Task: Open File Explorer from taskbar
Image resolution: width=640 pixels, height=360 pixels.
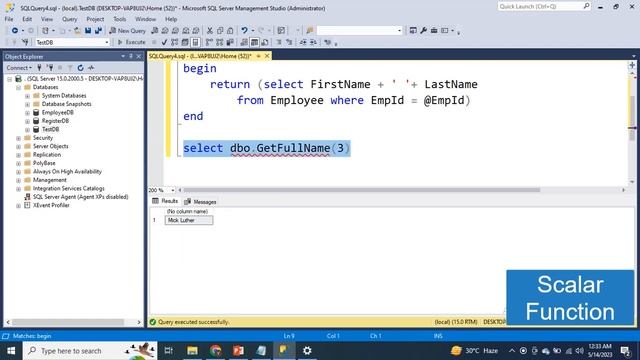Action: tap(192, 351)
